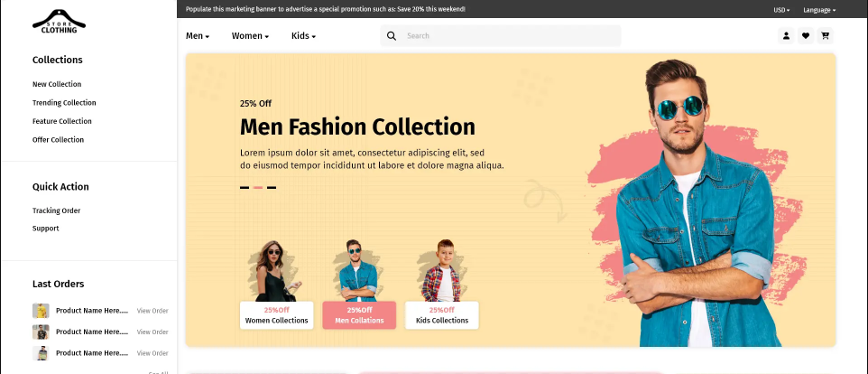The width and height of the screenshot is (868, 374).
Task: Click the search magnifier icon
Action: coord(392,36)
